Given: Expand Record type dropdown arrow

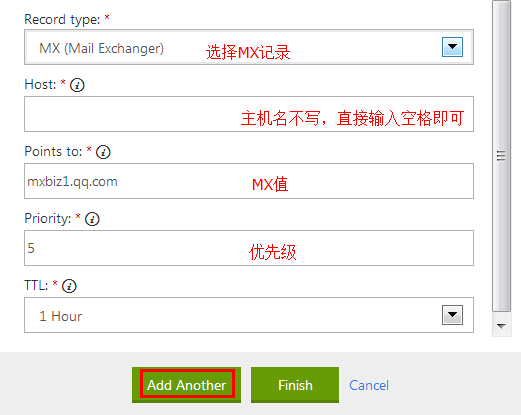Looking at the screenshot, I should click(x=452, y=47).
